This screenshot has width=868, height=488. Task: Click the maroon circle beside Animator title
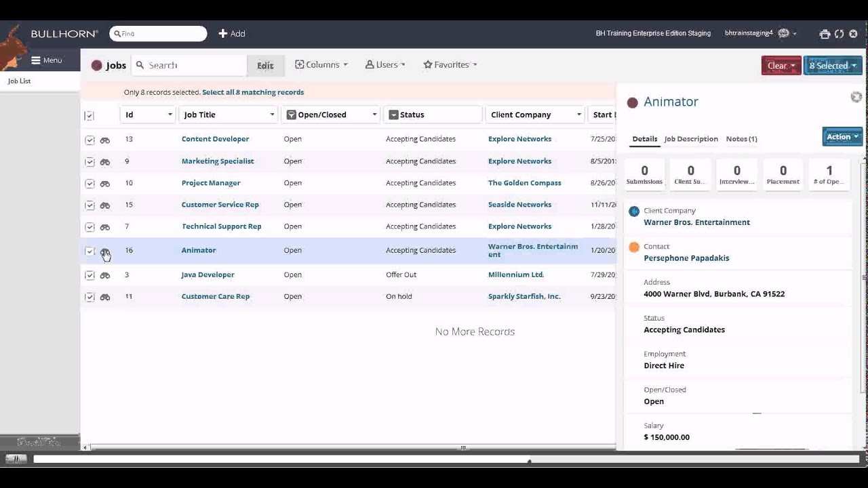coord(633,102)
